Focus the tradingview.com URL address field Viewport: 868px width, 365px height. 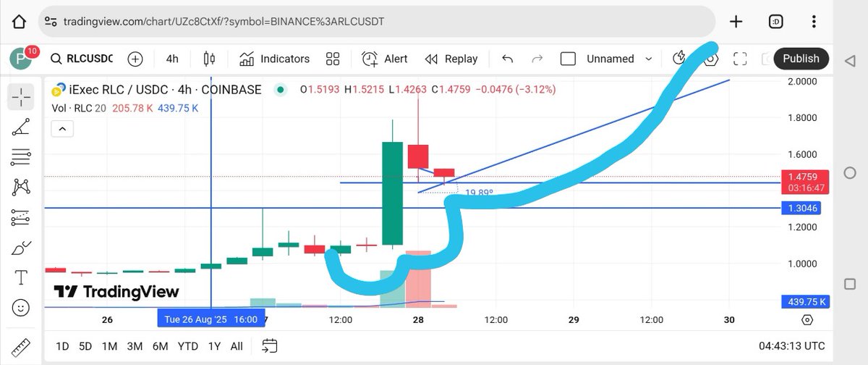[x=376, y=22]
